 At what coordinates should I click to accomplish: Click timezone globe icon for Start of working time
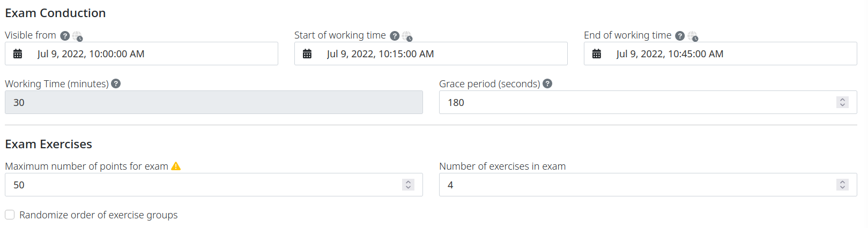407,36
